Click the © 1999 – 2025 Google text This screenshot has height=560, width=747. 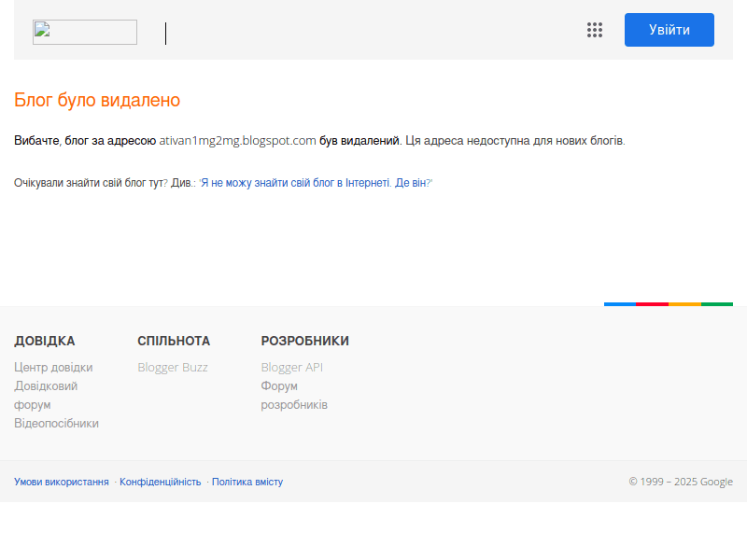tap(681, 482)
